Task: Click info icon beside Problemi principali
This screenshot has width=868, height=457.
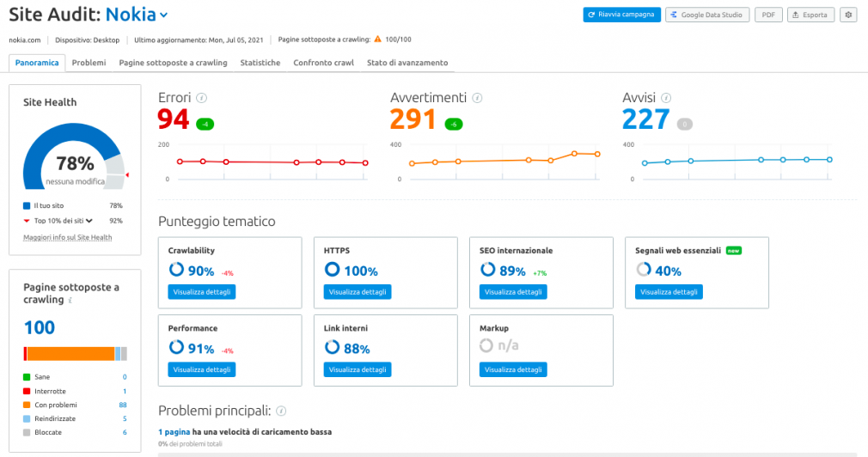Action: coord(281,411)
